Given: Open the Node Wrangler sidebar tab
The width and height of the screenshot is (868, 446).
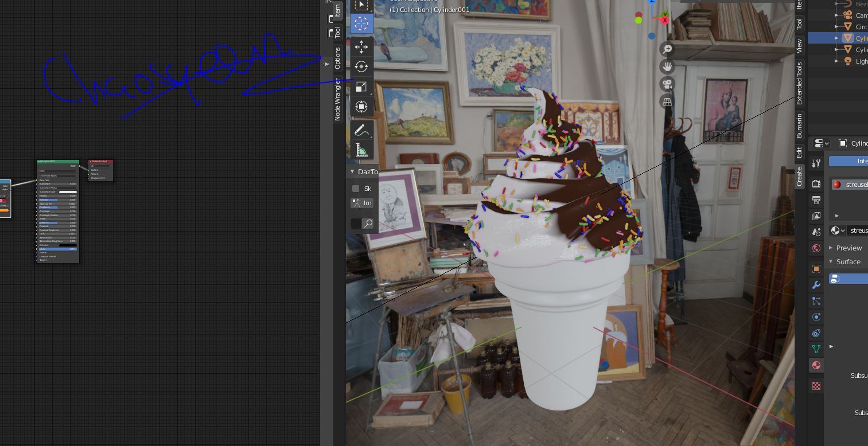Looking at the screenshot, I should point(337,100).
